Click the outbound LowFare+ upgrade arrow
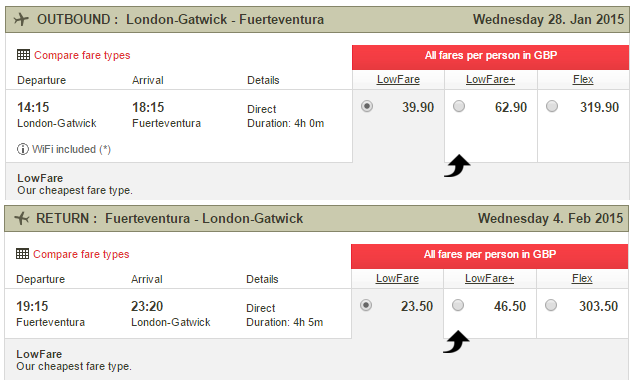Viewport: 638px width, 380px height. click(x=457, y=166)
